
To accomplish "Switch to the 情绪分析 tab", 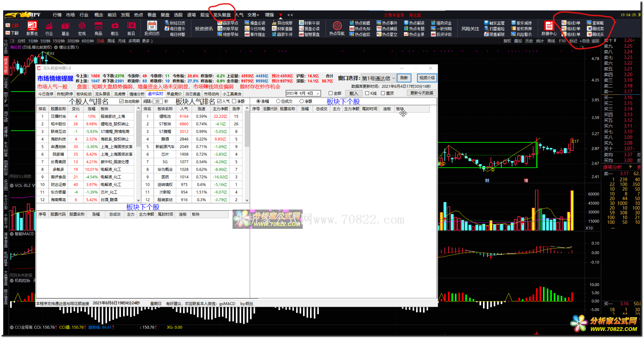I will tap(137, 94).
